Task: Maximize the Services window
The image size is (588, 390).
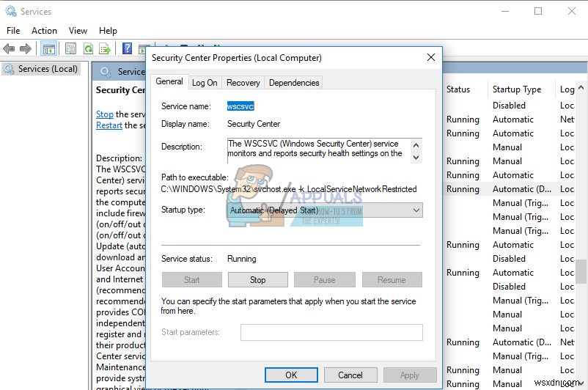Action: click(x=538, y=11)
